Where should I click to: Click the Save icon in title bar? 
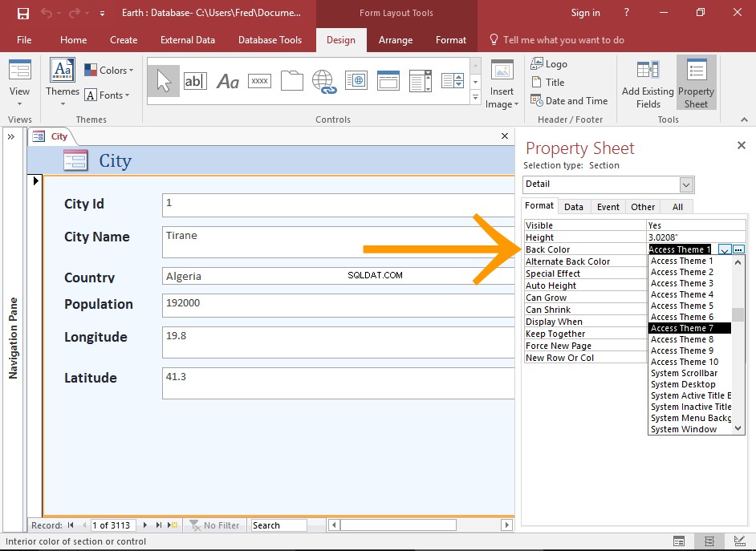coord(23,13)
